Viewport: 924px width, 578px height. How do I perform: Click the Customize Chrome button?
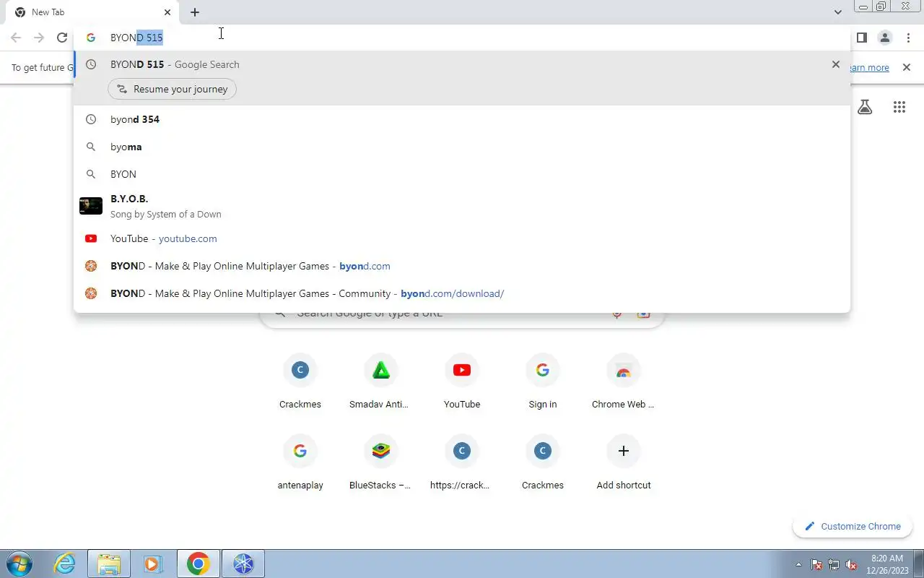tap(853, 527)
